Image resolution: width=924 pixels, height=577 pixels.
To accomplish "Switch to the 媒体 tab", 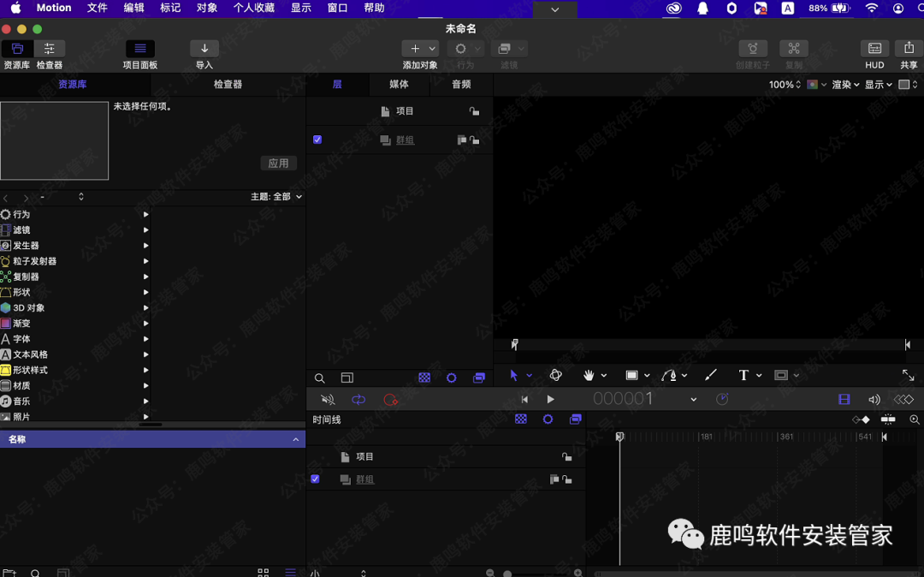I will (x=399, y=85).
